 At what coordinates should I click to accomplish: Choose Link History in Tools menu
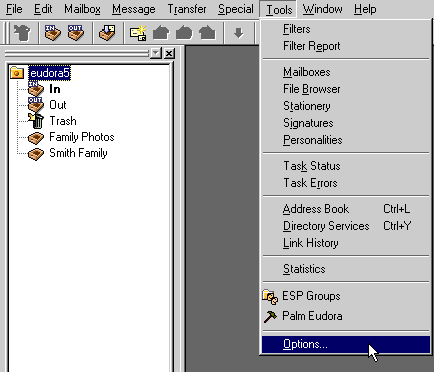click(346, 243)
